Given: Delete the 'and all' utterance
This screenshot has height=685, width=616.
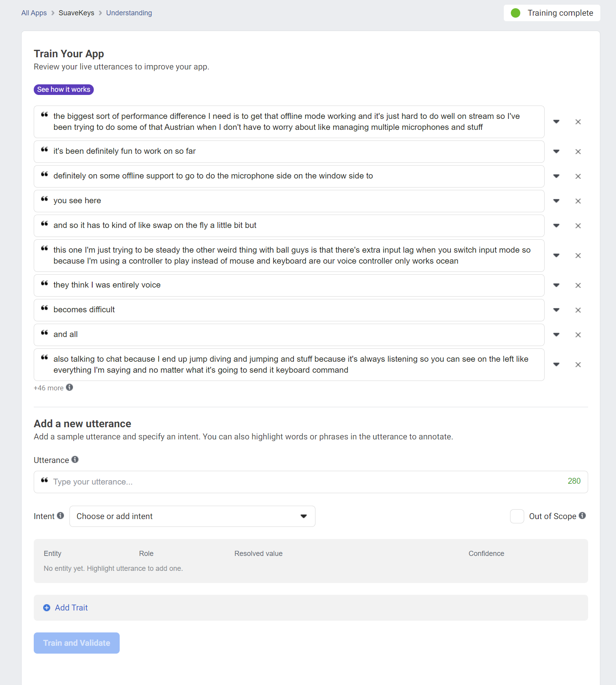Looking at the screenshot, I should [578, 335].
